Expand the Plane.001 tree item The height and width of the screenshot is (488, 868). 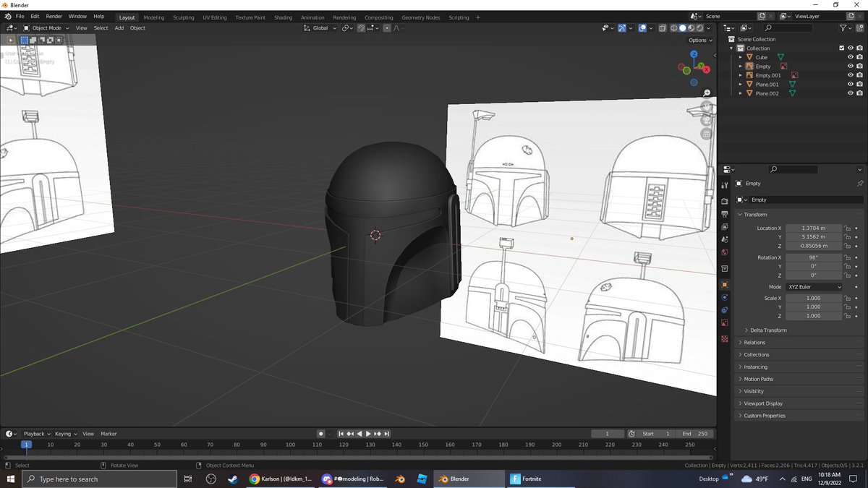pyautogui.click(x=741, y=85)
